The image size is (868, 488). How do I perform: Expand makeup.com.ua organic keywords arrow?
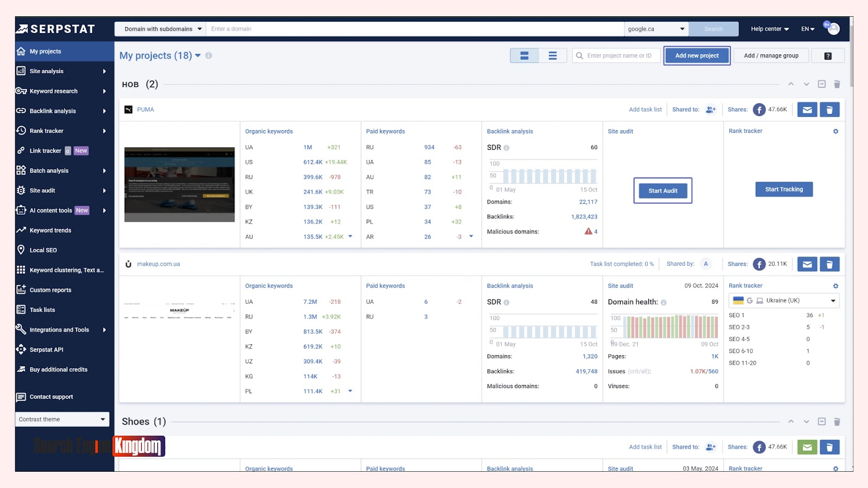[350, 391]
